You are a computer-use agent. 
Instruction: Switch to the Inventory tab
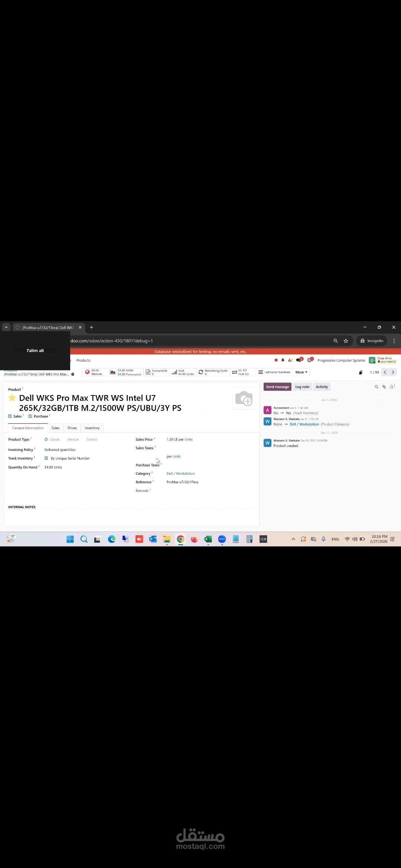[92, 428]
